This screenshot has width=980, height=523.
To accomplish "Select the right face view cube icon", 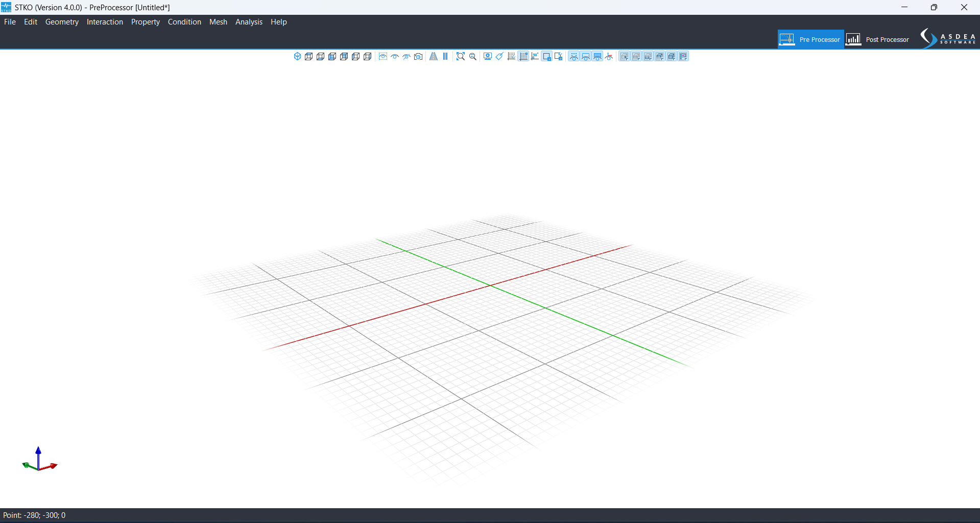I will point(367,56).
